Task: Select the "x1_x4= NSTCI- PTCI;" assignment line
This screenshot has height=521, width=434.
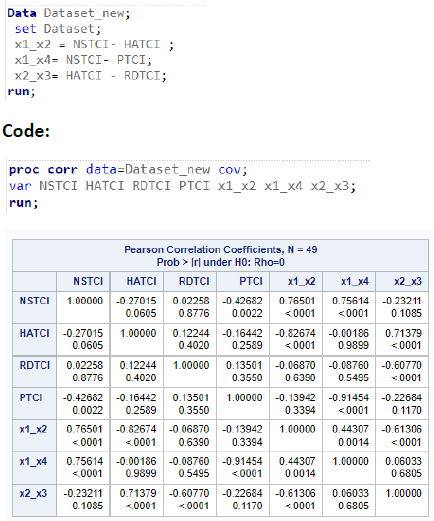Action: pos(83,60)
